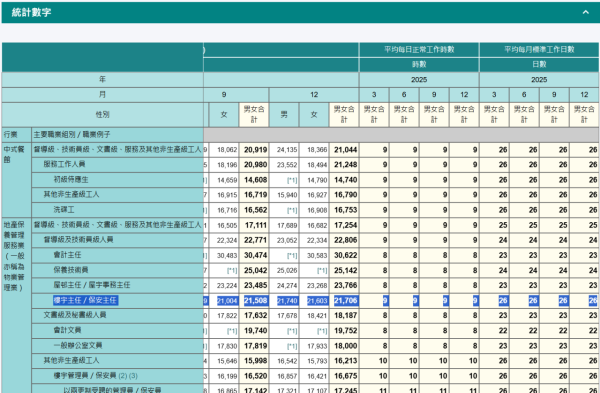Click the 月 row header
Screen dimensions: 600x393
pyautogui.click(x=102, y=95)
